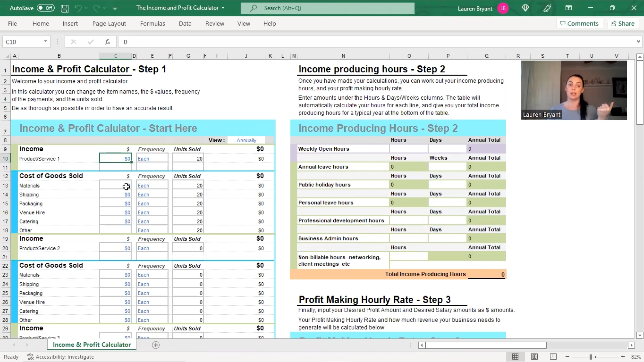Switch to Normal view icon
Screen dimensions: 644x362
pos(515,356)
